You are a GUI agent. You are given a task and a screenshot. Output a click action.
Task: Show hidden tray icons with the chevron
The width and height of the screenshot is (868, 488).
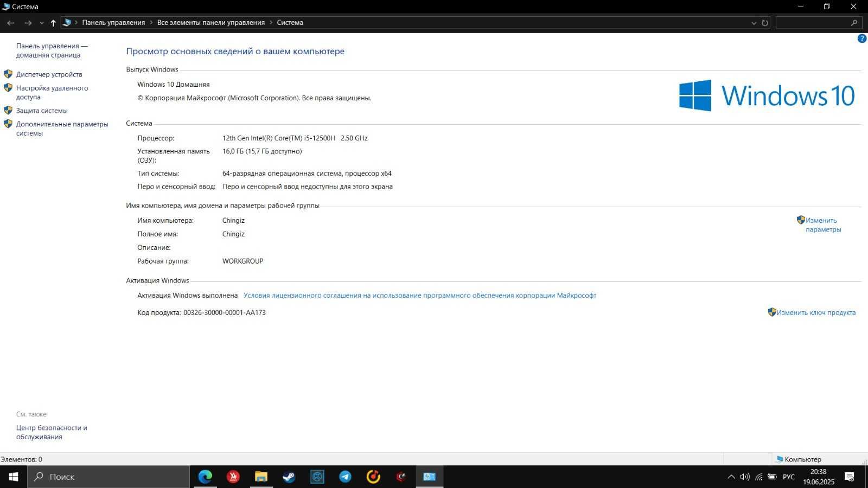(x=731, y=477)
